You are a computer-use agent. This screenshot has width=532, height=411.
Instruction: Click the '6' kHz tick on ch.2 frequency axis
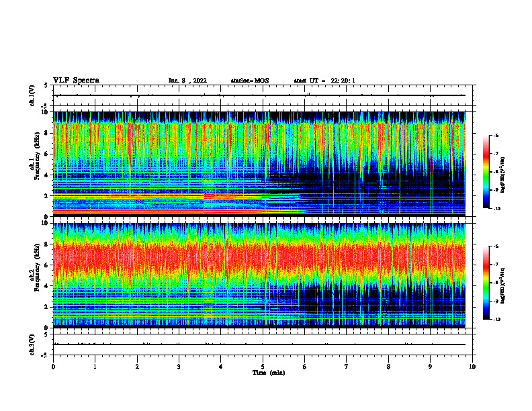point(46,265)
